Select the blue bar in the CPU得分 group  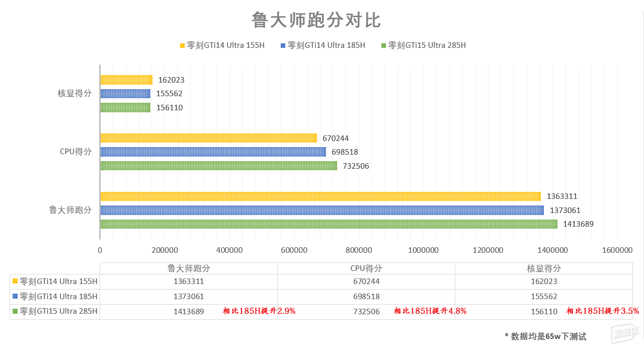click(213, 152)
